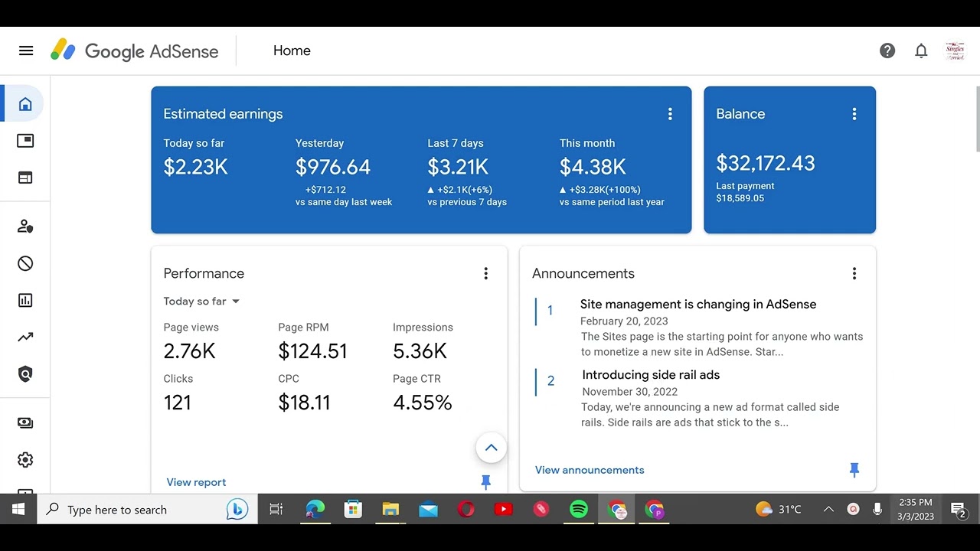Image resolution: width=980 pixels, height=551 pixels.
Task: Open YouTube app from the taskbar
Action: [503, 510]
